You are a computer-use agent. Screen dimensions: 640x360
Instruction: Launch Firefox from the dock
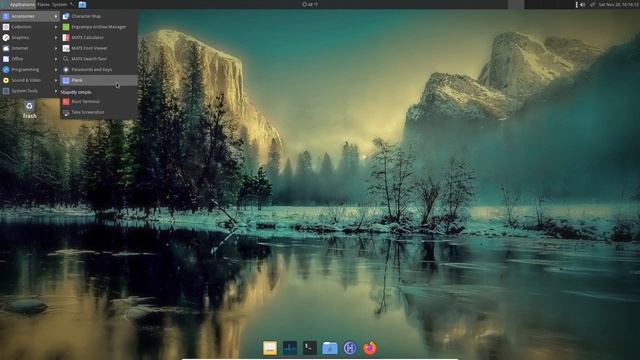pyautogui.click(x=370, y=348)
